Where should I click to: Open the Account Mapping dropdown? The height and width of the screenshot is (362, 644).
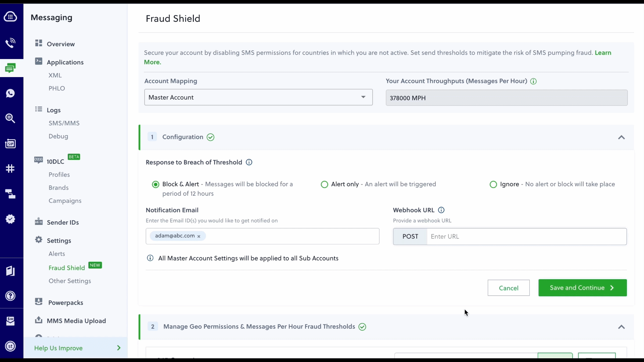click(258, 97)
